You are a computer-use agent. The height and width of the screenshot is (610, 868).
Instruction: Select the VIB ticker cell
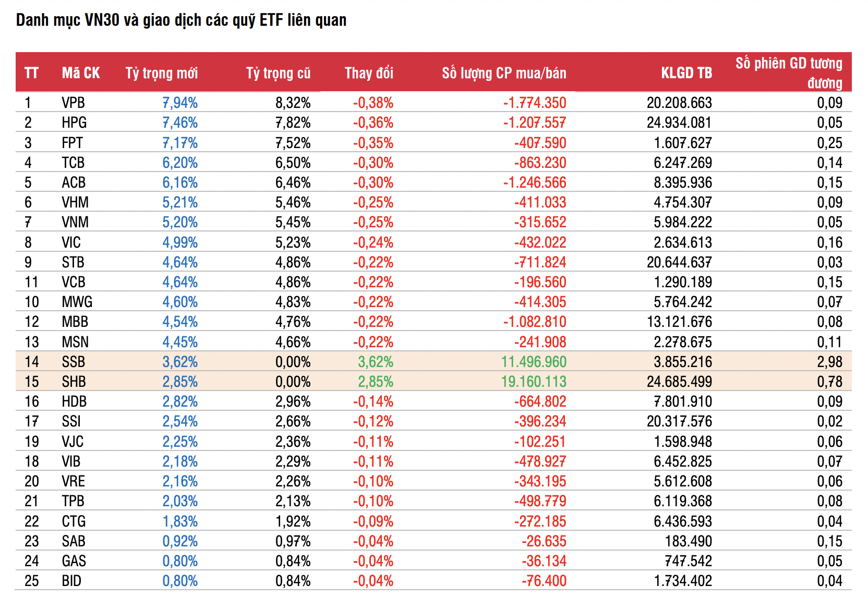click(71, 461)
